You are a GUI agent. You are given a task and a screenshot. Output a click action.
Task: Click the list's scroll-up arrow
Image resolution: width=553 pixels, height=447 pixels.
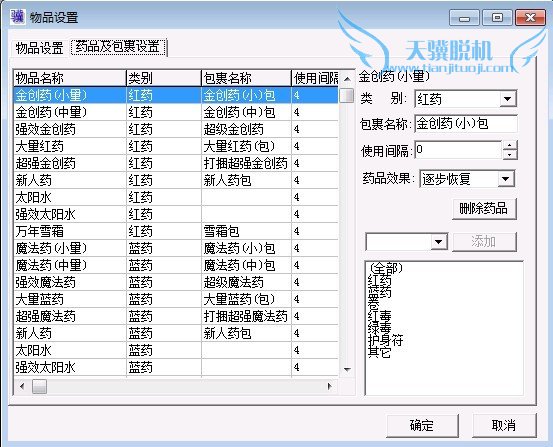click(347, 79)
